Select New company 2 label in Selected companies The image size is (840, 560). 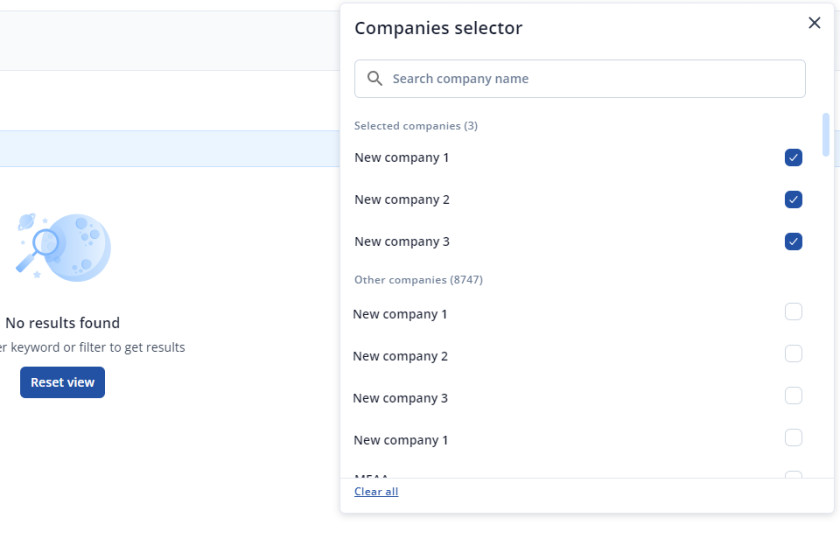[x=402, y=199]
